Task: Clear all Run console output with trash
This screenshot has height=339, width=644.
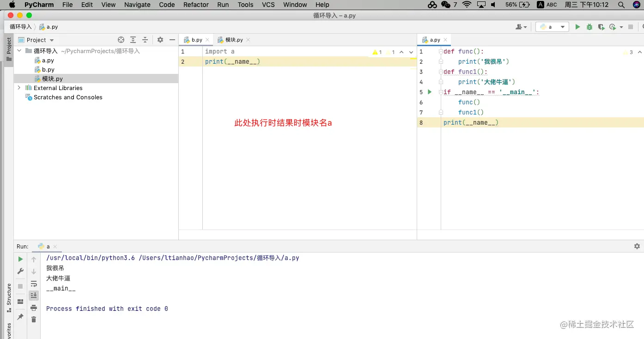Action: 34,320
